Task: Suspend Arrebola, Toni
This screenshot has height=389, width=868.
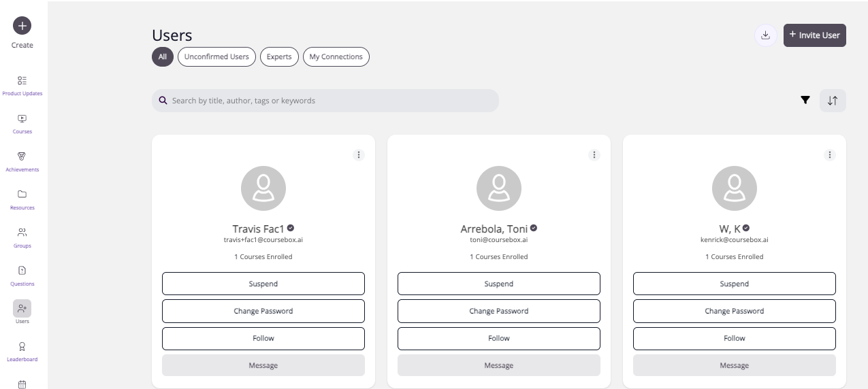Action: [x=499, y=284]
